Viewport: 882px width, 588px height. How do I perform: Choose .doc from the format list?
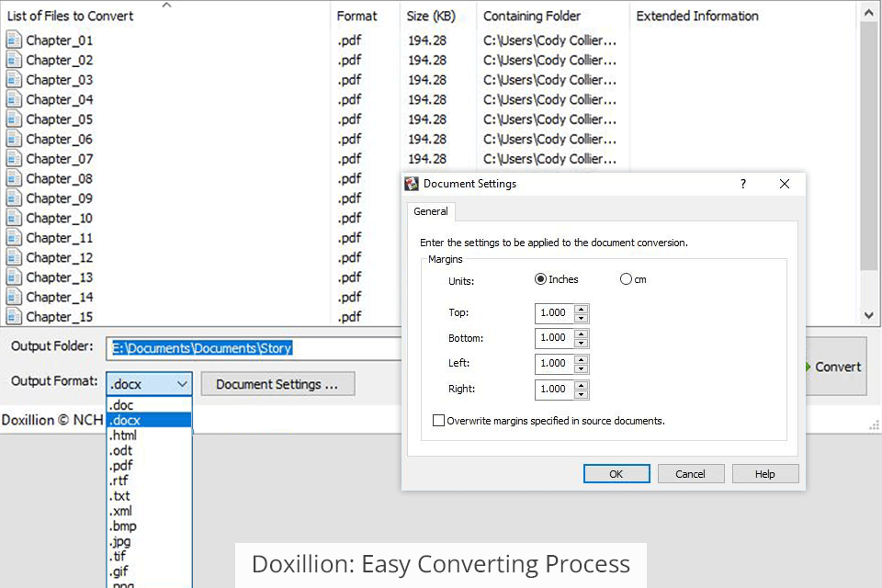(x=150, y=404)
